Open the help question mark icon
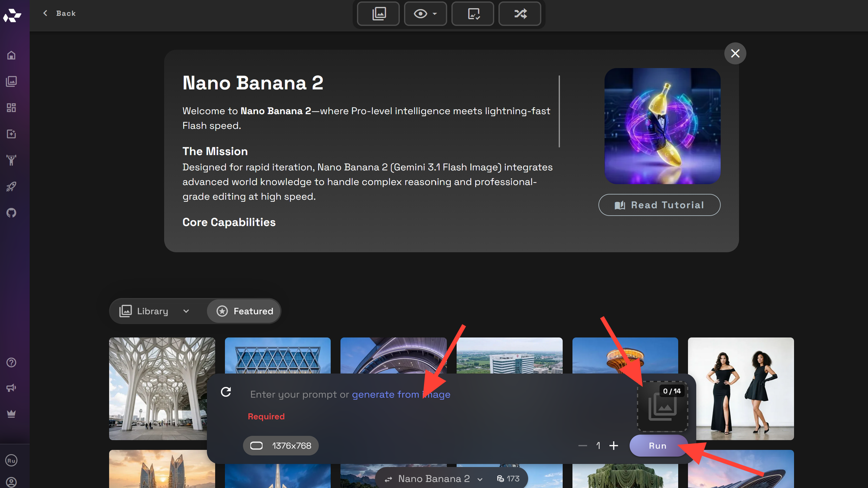This screenshot has height=488, width=868. pyautogui.click(x=12, y=362)
